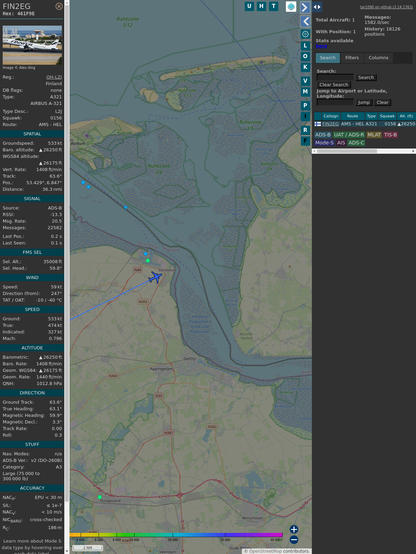Click the ALTITUDE section header
Screen dimensions: 416x554
[x=32, y=348]
